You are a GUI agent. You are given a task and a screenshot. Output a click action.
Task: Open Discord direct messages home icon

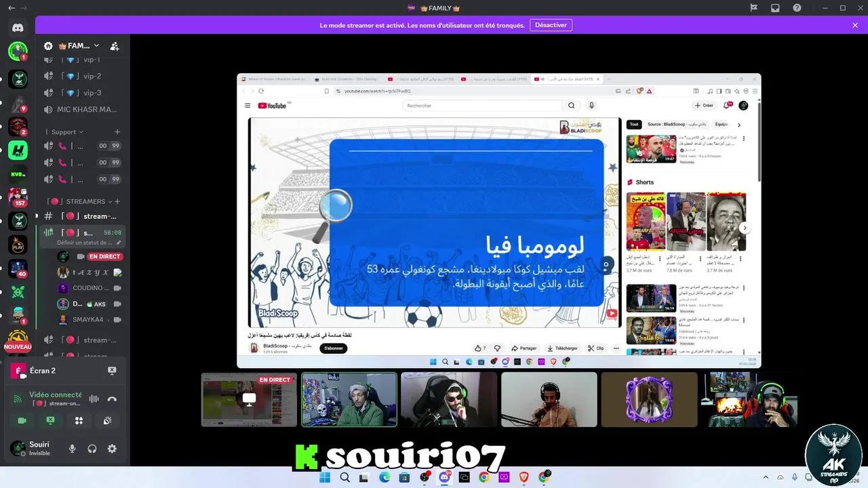[x=18, y=28]
